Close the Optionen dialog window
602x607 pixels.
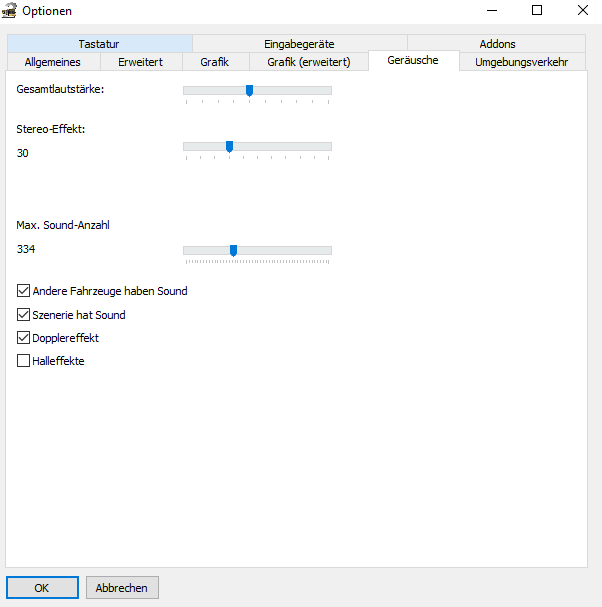point(583,10)
